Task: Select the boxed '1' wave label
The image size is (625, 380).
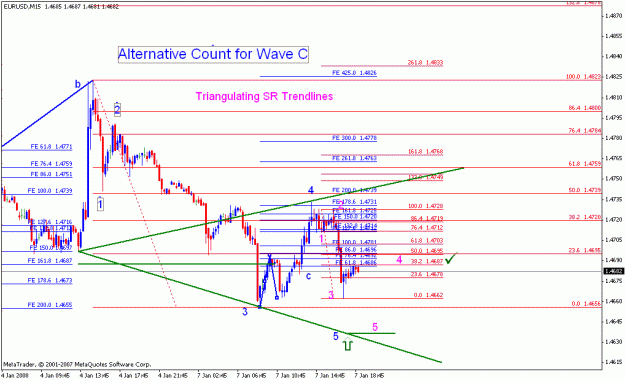Action: point(100,205)
